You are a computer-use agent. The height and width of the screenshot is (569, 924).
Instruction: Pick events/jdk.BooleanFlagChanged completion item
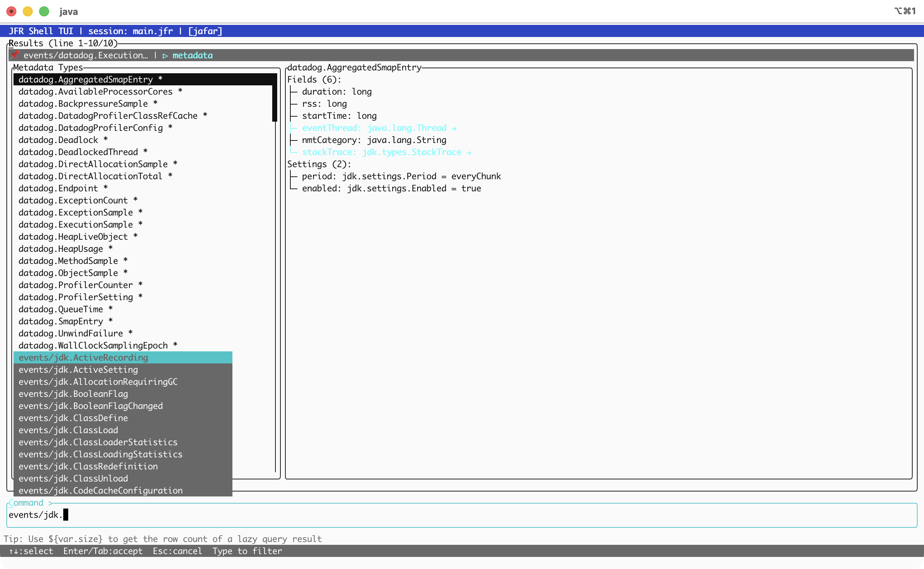click(x=91, y=406)
